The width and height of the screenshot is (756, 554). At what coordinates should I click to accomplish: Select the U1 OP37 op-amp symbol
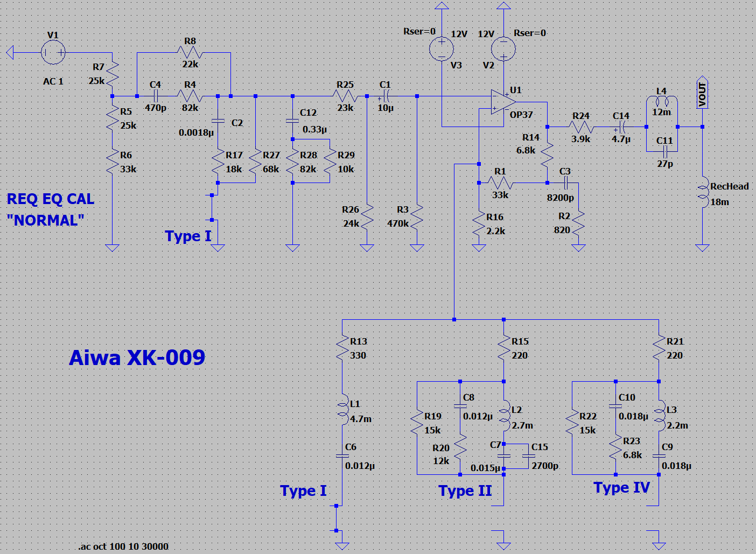click(503, 101)
